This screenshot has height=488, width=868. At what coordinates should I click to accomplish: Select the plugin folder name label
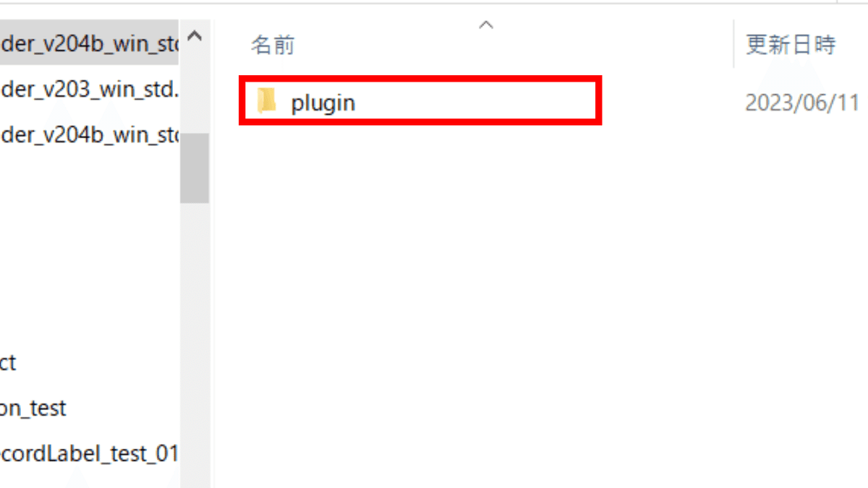click(x=323, y=103)
